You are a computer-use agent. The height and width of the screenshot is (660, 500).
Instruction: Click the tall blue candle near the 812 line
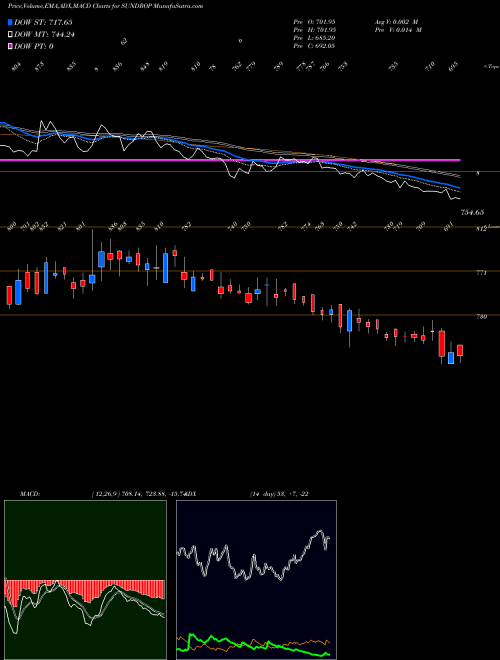pos(166,268)
